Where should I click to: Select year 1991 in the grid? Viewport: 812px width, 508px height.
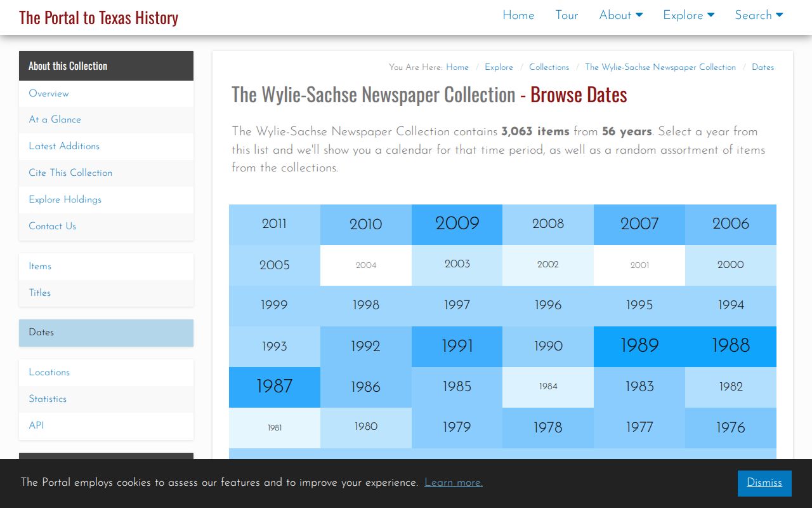point(457,346)
